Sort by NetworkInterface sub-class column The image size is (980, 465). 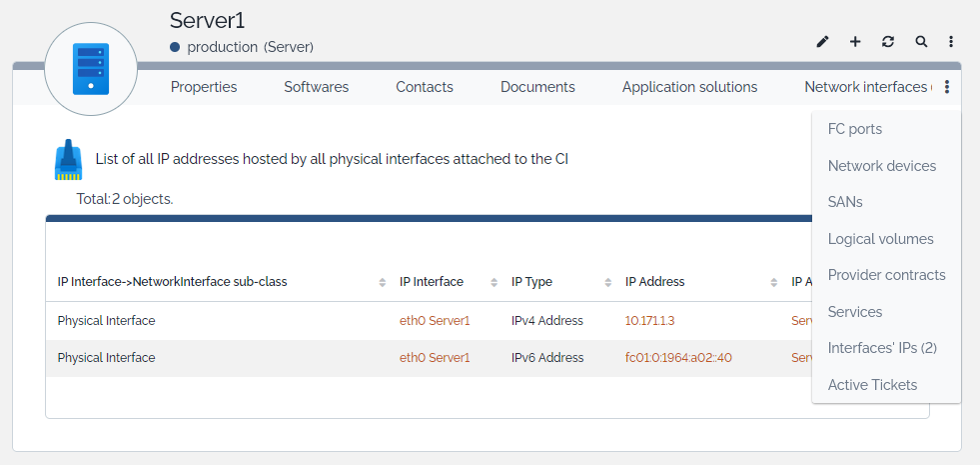pos(383,282)
